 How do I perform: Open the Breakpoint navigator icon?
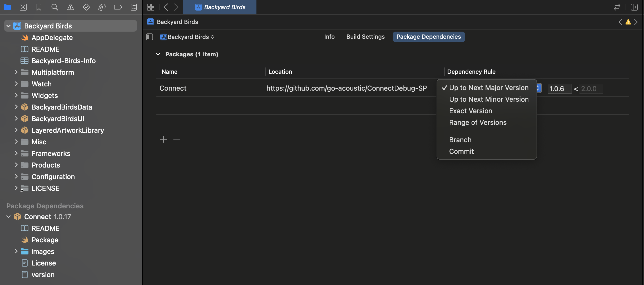118,7
